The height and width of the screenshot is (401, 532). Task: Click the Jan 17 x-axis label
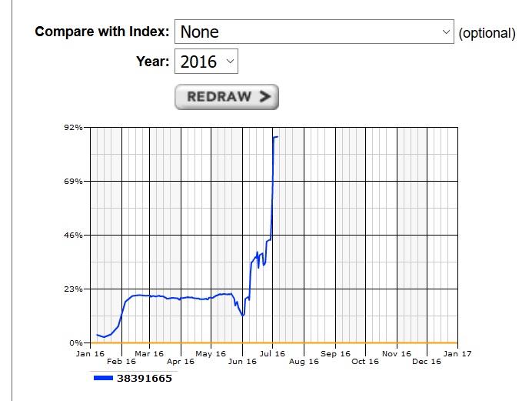(x=457, y=354)
